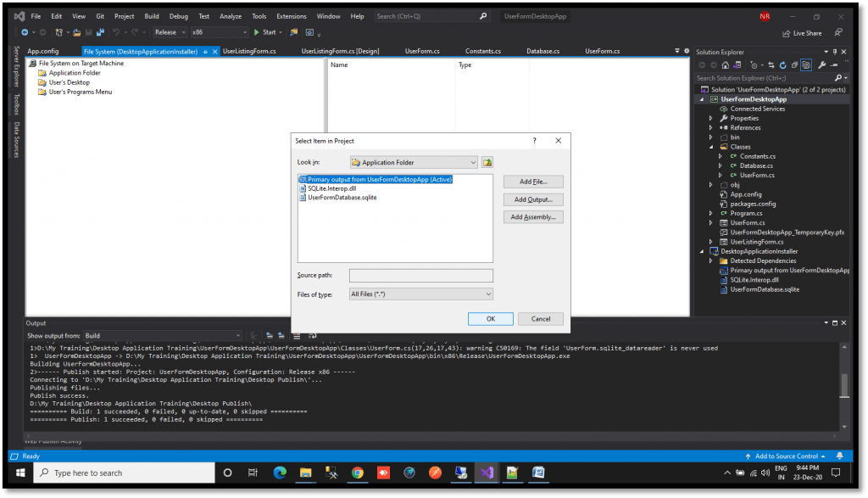Click the up-one-level folder icon in dialog
Viewport: 868px width, 498px height.
(487, 162)
